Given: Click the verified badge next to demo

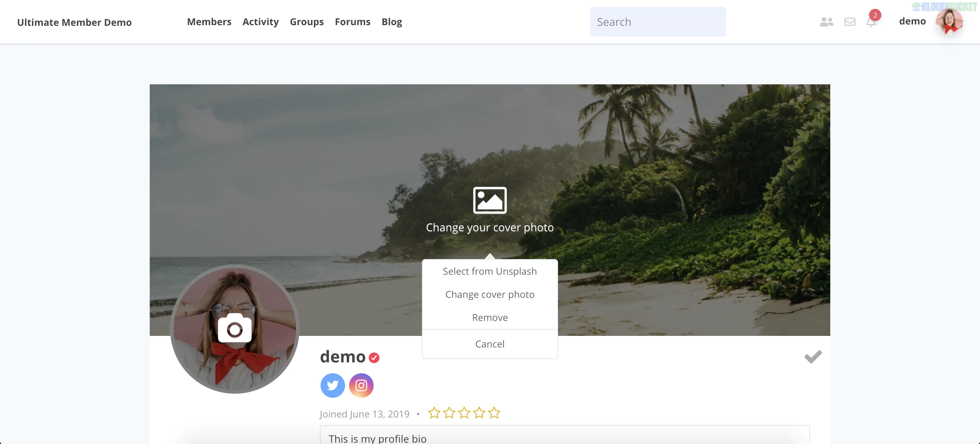Looking at the screenshot, I should coord(374,357).
